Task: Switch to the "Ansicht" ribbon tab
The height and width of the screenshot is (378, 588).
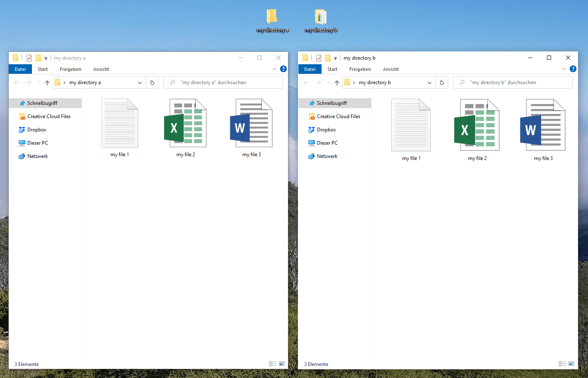Action: 101,69
